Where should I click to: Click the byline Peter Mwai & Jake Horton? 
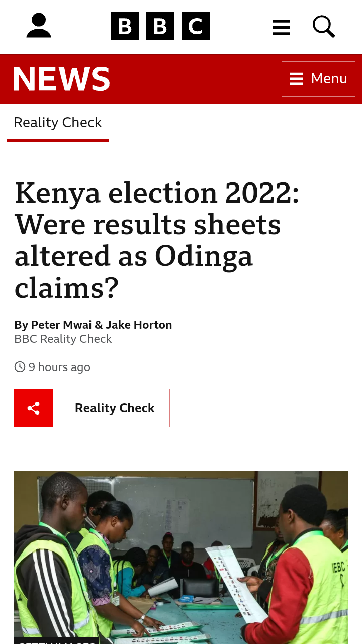pos(93,325)
